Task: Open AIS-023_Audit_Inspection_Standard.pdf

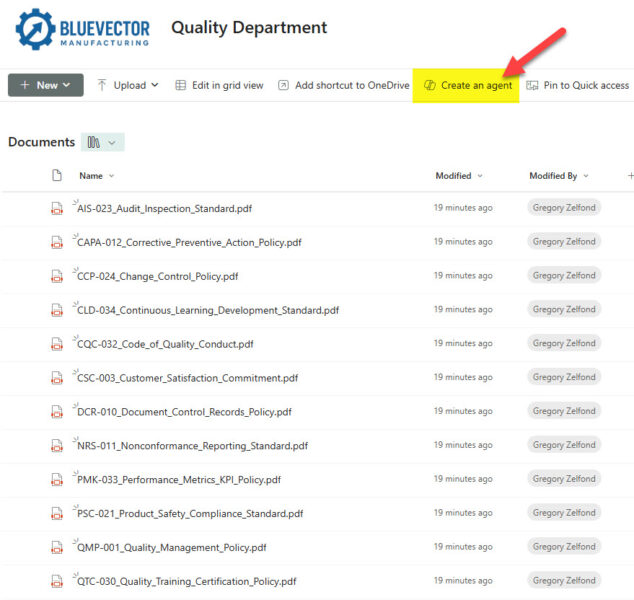Action: tap(165, 209)
